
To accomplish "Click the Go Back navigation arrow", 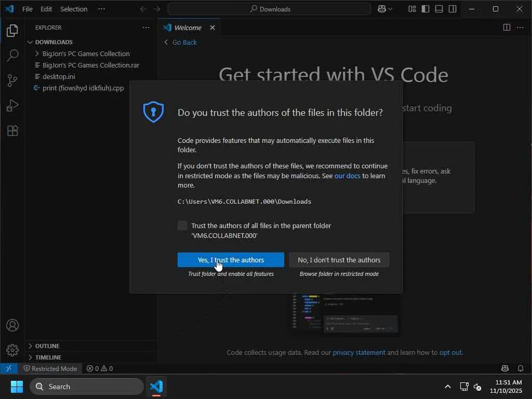I will 143,9.
